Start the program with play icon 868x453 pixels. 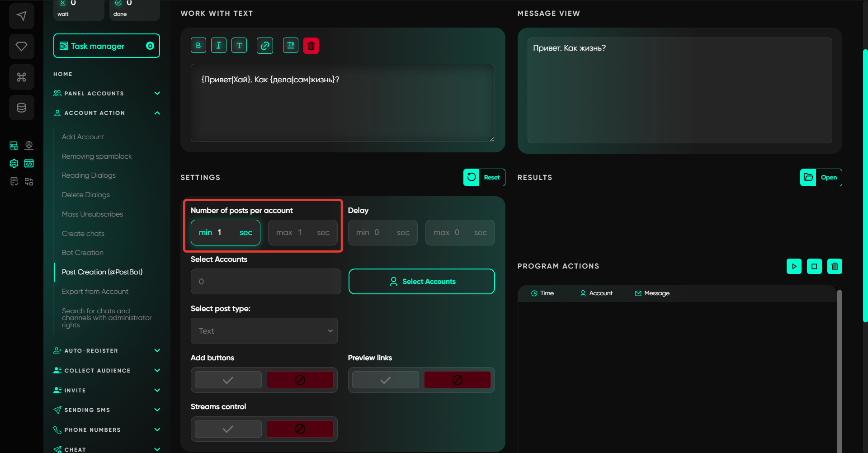pyautogui.click(x=794, y=266)
